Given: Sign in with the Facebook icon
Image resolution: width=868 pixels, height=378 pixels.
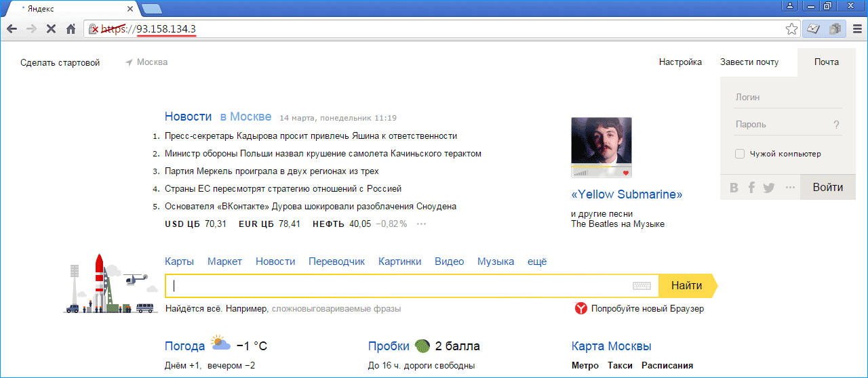Looking at the screenshot, I should pyautogui.click(x=751, y=188).
